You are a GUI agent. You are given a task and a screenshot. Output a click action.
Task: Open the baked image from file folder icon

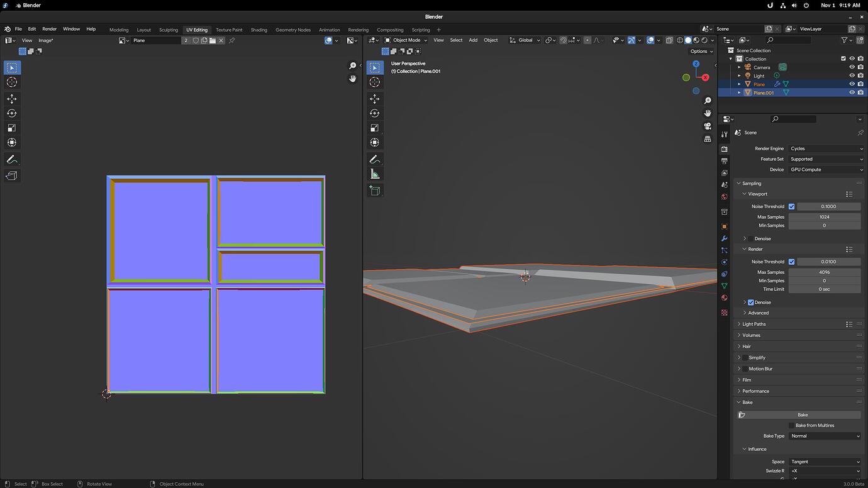pyautogui.click(x=213, y=40)
